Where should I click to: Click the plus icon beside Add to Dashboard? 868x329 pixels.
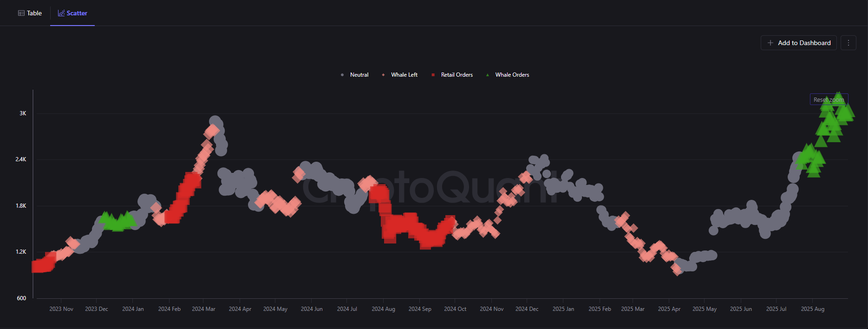pyautogui.click(x=770, y=43)
